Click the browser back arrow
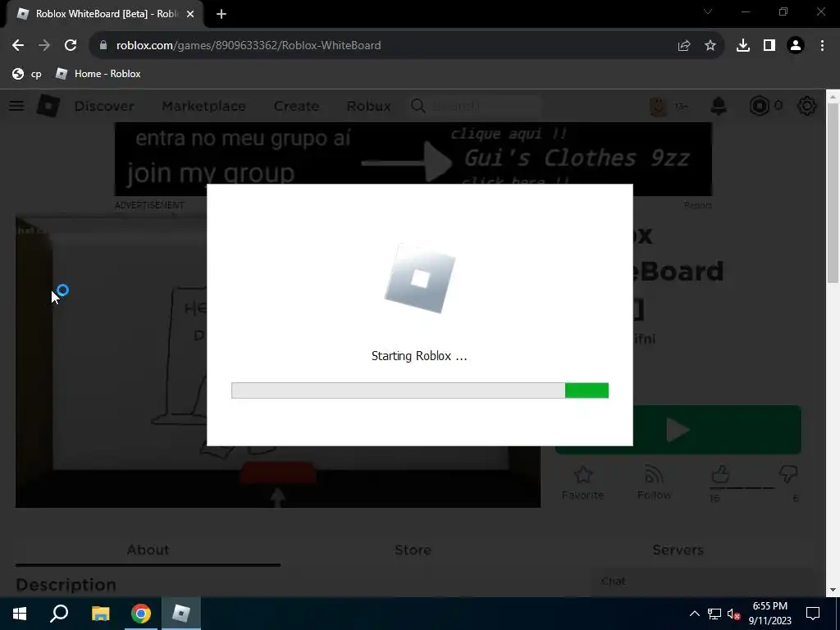The height and width of the screenshot is (630, 840). click(18, 46)
